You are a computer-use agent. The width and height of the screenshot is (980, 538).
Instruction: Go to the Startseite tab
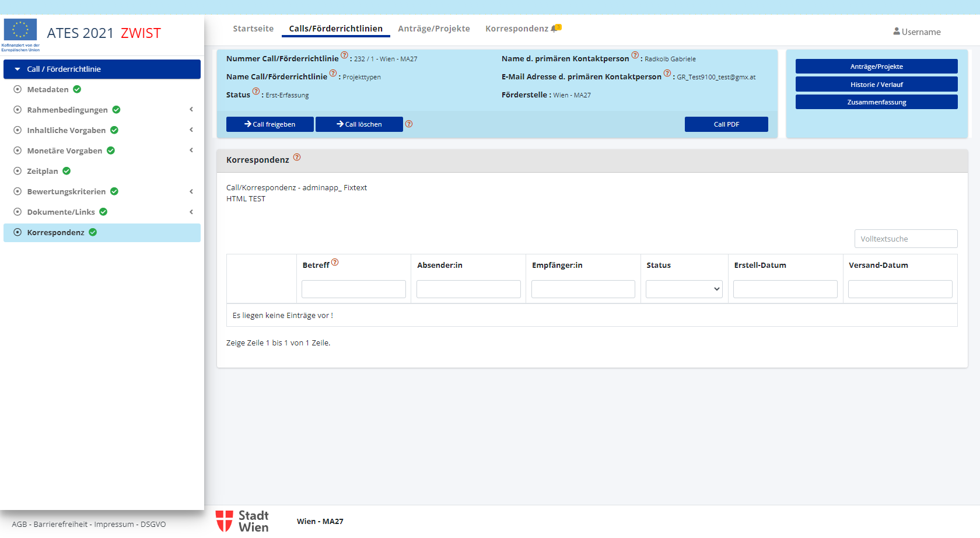click(x=253, y=29)
